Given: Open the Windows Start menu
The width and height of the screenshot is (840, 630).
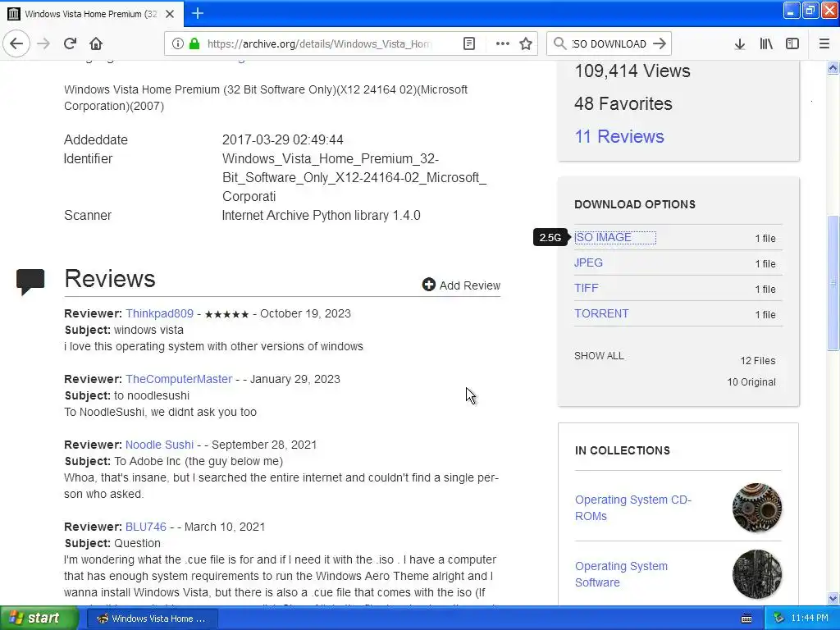Looking at the screenshot, I should coord(39,619).
